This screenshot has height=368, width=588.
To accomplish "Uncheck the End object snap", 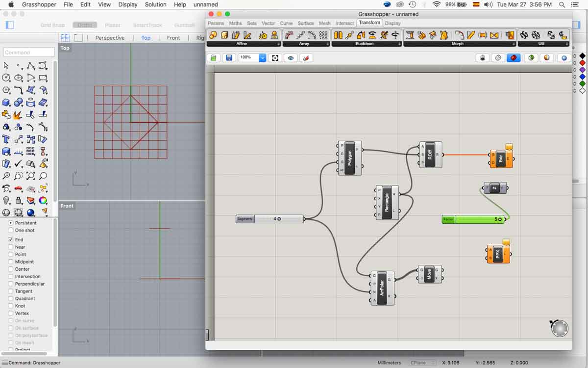I will 11,239.
